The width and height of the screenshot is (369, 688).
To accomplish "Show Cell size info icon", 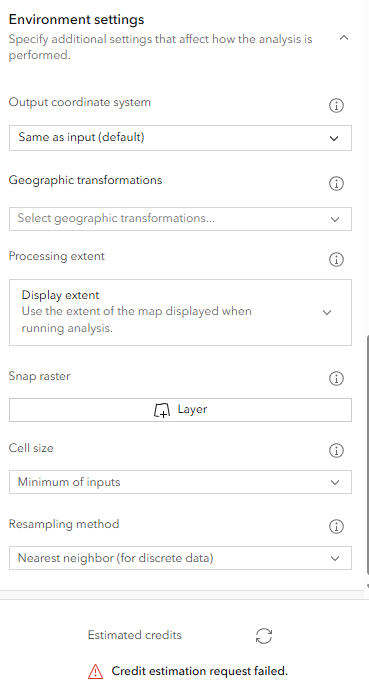I will click(336, 451).
